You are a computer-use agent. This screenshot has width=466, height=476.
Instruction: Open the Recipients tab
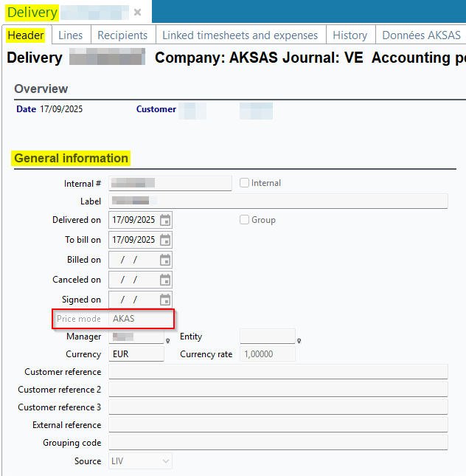click(122, 35)
